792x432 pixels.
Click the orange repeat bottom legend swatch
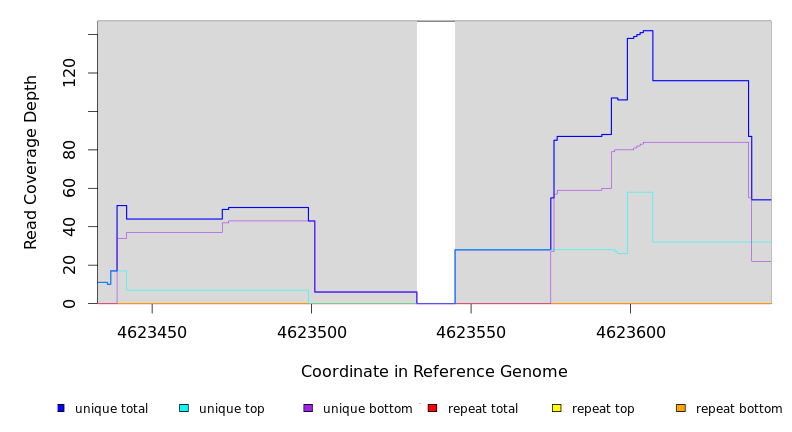click(681, 408)
